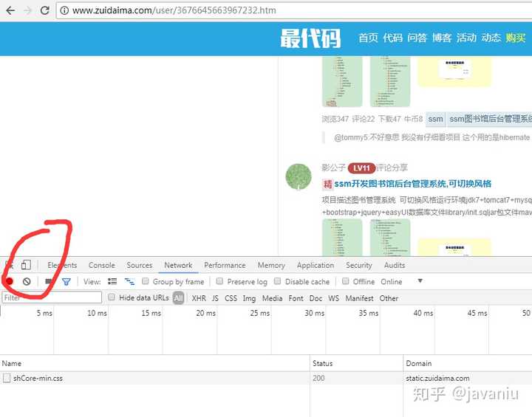532x417 pixels.
Task: Switch to the Sources tab
Action: [x=140, y=265]
